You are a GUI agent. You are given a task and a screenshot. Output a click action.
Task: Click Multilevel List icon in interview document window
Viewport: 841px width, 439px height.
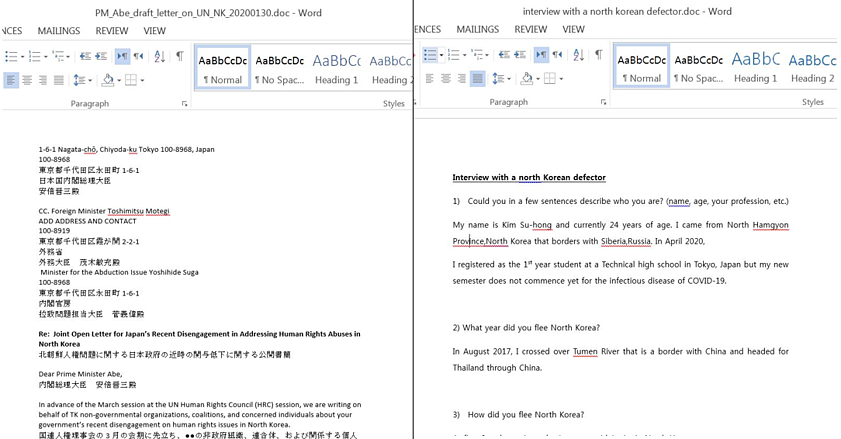tap(477, 55)
